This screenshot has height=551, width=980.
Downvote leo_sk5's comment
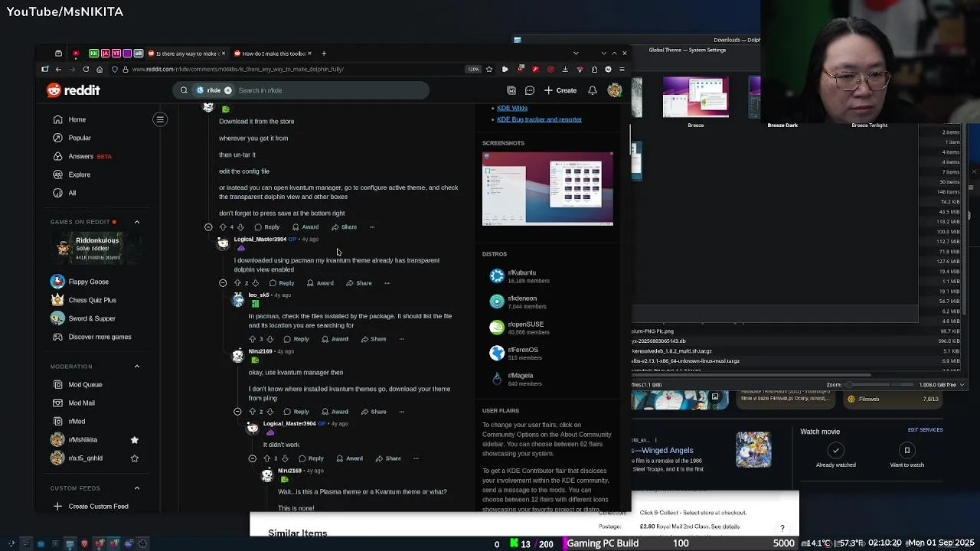point(269,339)
